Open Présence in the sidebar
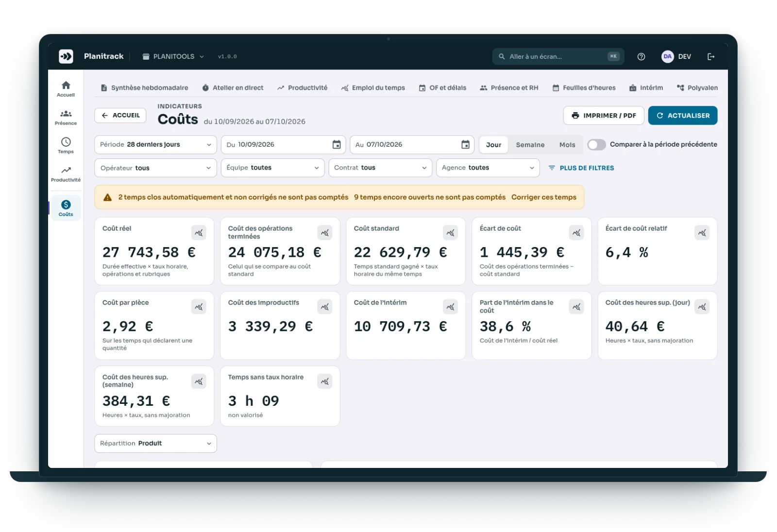Screen dimensions: 777x532 [x=66, y=117]
